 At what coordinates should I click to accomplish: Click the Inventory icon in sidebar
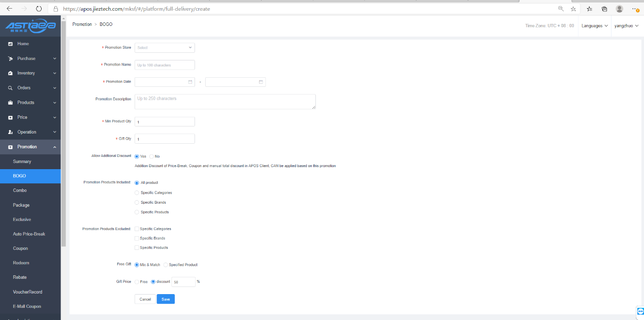(10, 74)
